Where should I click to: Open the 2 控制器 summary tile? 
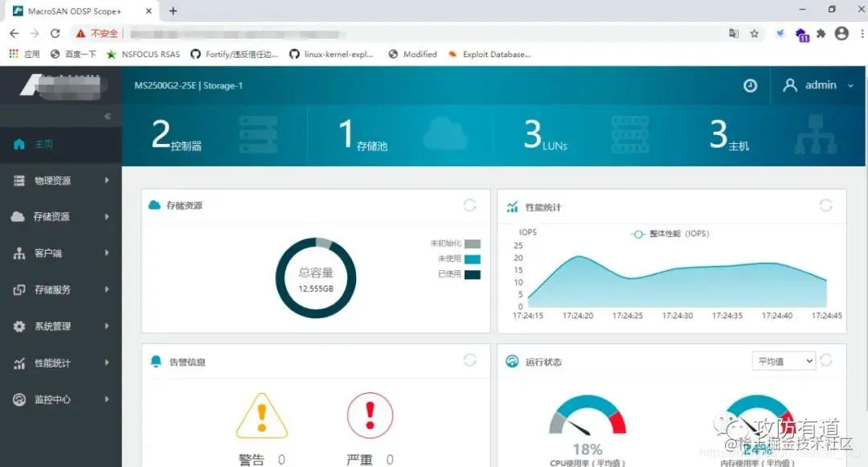pyautogui.click(x=215, y=135)
